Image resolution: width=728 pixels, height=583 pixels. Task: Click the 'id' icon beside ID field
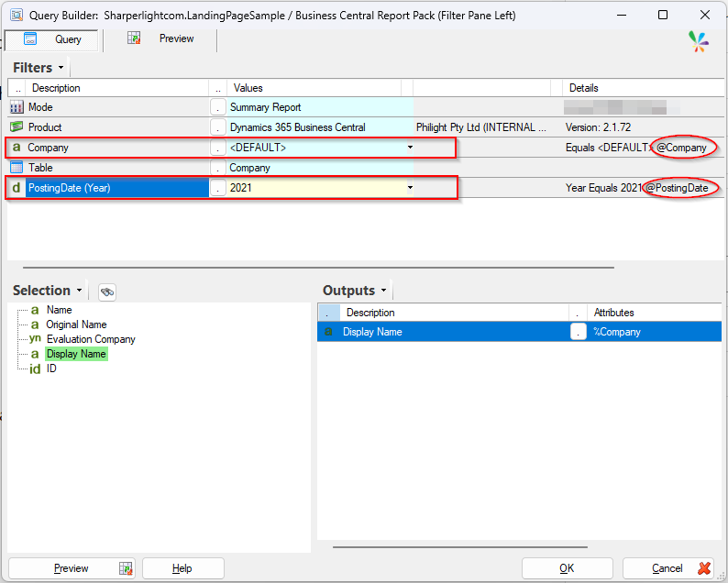pos(35,369)
